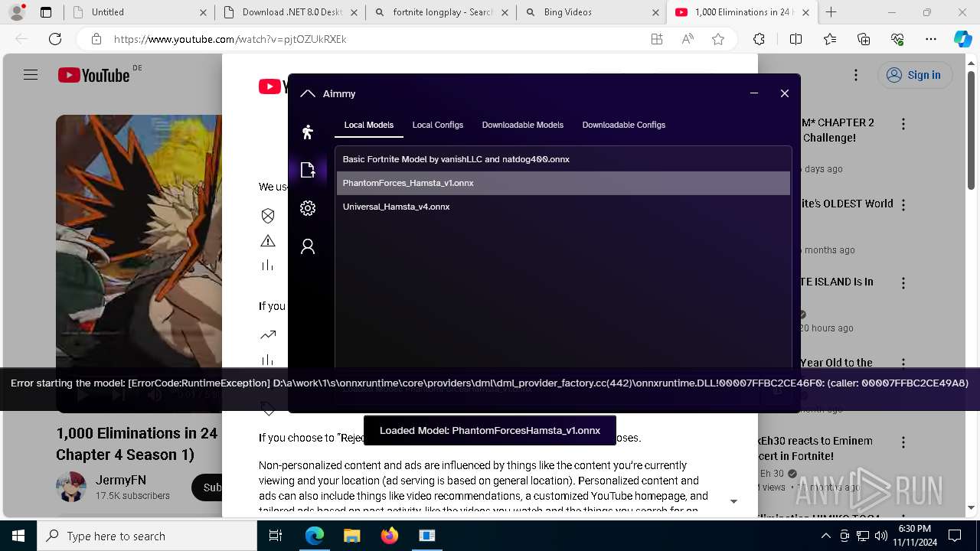
Task: Open the Settings gear icon in Aimmy sidebar
Action: 308,208
